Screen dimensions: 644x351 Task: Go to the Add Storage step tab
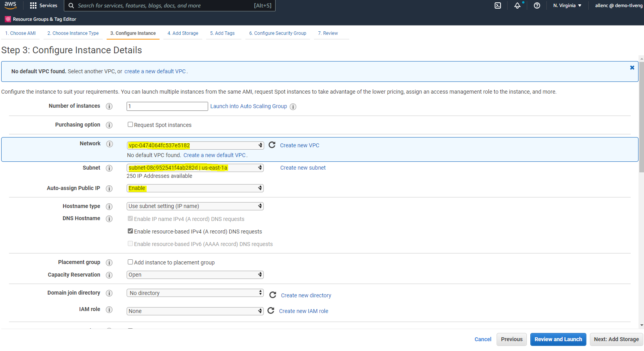183,33
